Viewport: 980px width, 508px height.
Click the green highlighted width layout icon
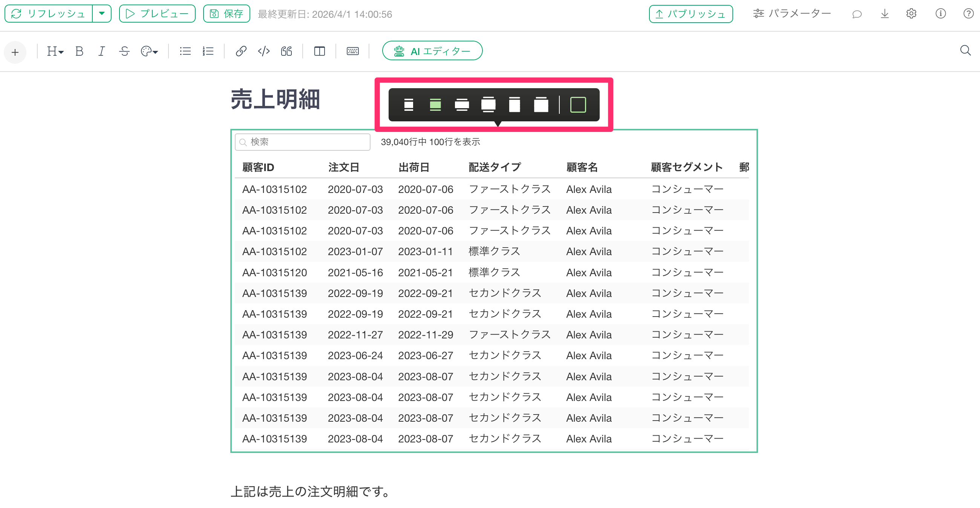point(435,104)
